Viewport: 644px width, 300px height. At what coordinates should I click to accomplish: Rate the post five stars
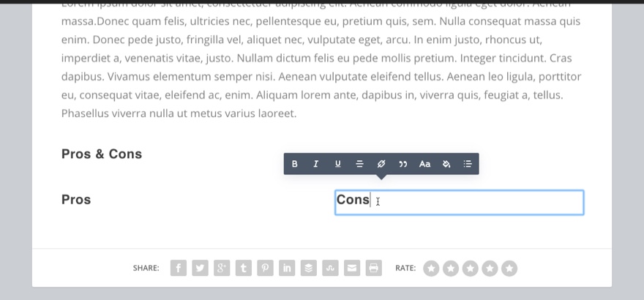pyautogui.click(x=509, y=269)
